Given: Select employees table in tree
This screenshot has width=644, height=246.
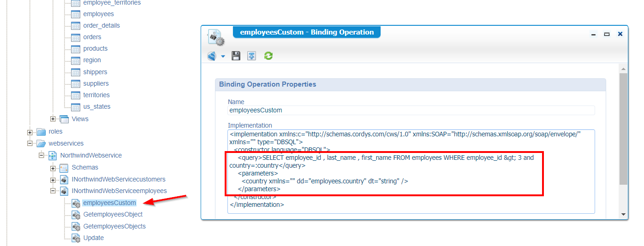Looking at the screenshot, I should 98,14.
